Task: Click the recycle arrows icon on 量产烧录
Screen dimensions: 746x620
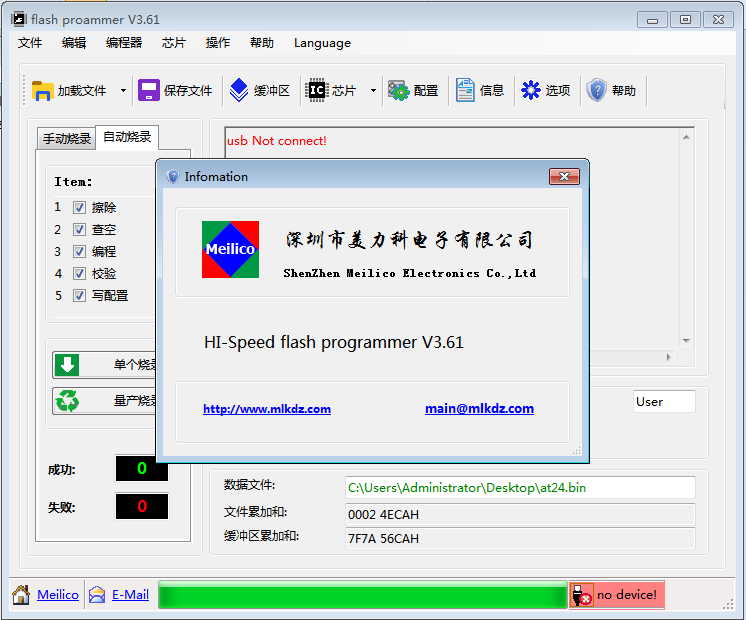Action: (67, 401)
